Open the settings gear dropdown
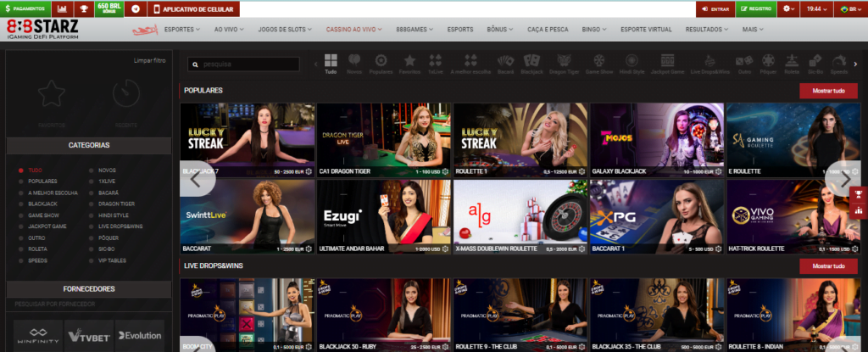This screenshot has height=352, width=868. (789, 8)
